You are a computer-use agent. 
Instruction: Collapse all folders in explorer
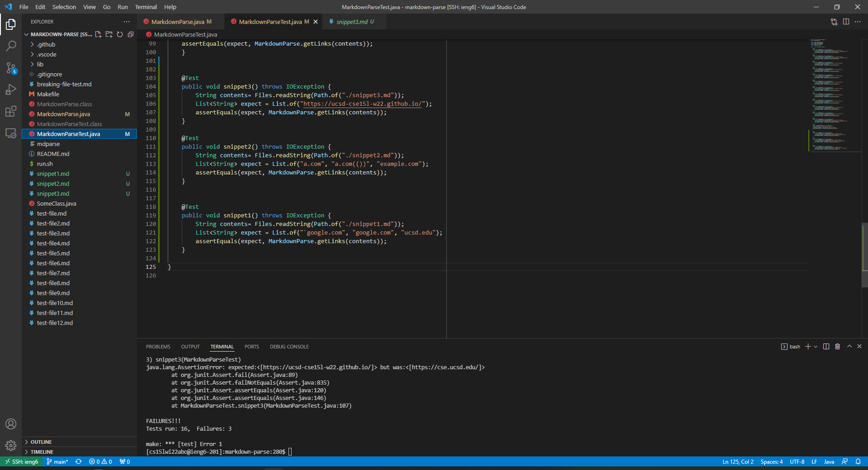tap(131, 34)
